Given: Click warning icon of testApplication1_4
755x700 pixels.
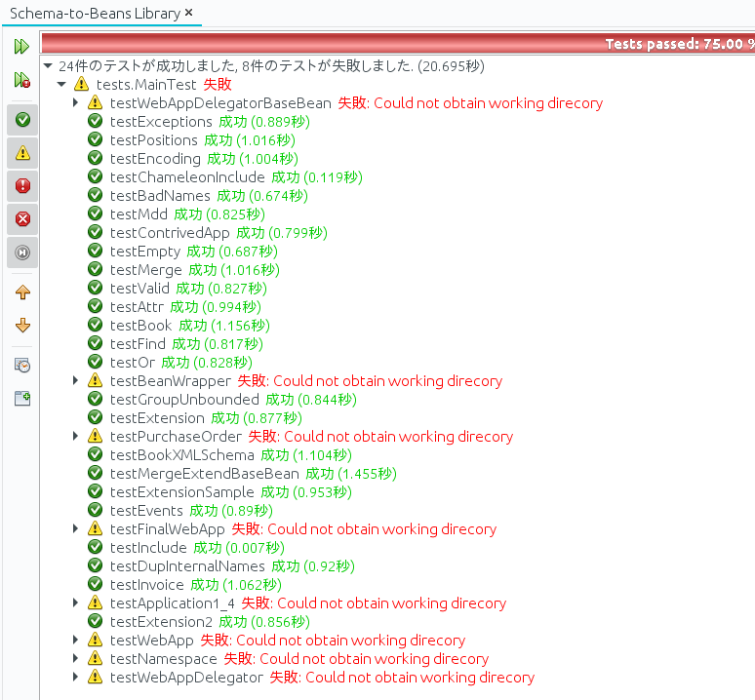Looking at the screenshot, I should pos(96,603).
